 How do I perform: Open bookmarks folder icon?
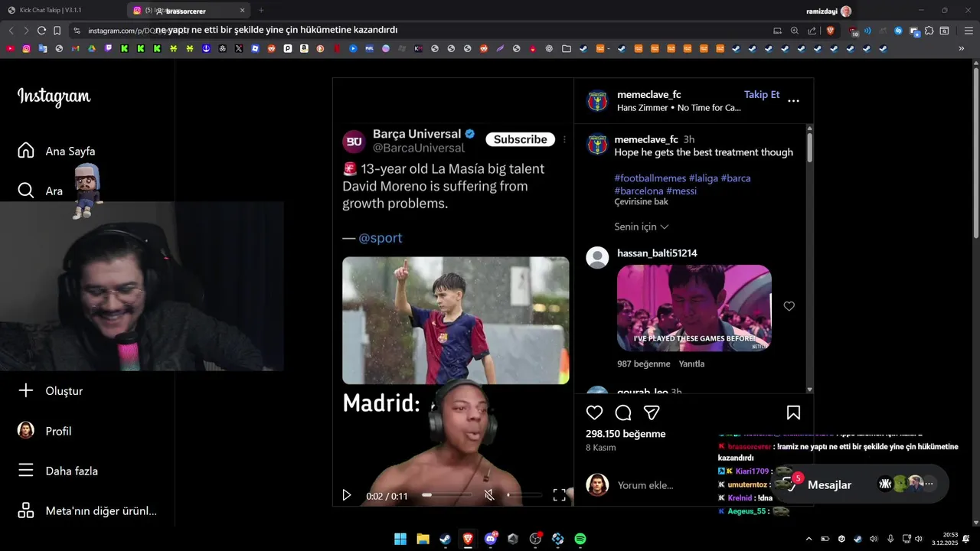[x=566, y=48]
